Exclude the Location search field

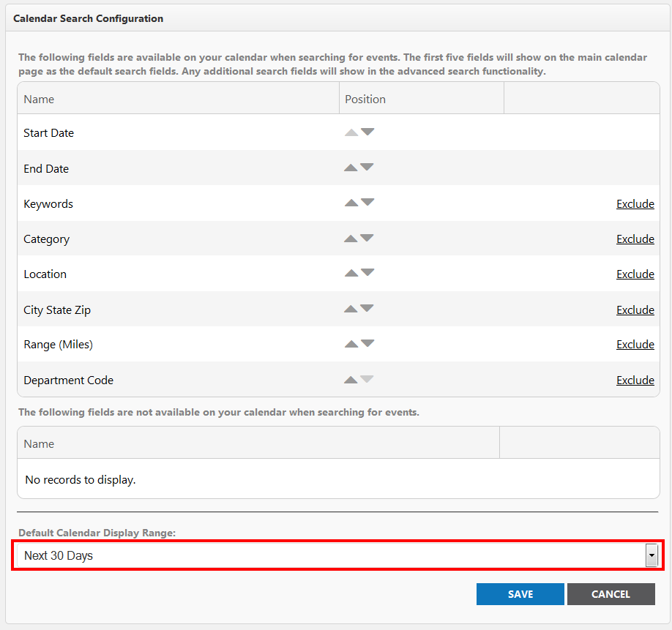coord(635,274)
